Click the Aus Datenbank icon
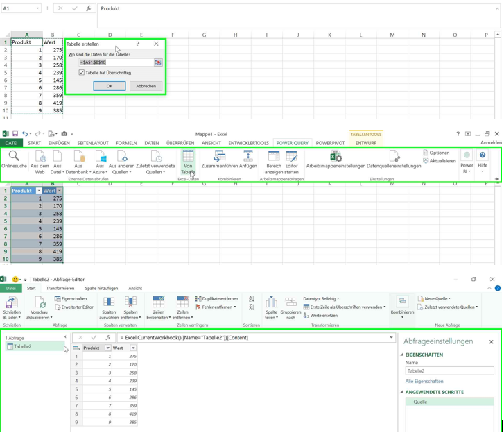This screenshot has width=504, height=435. point(79,156)
